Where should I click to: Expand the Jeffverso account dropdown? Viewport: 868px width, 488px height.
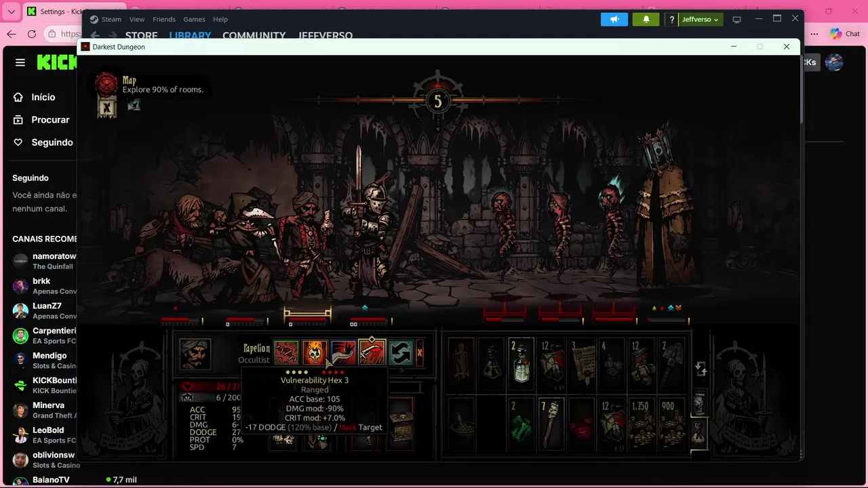pyautogui.click(x=701, y=19)
